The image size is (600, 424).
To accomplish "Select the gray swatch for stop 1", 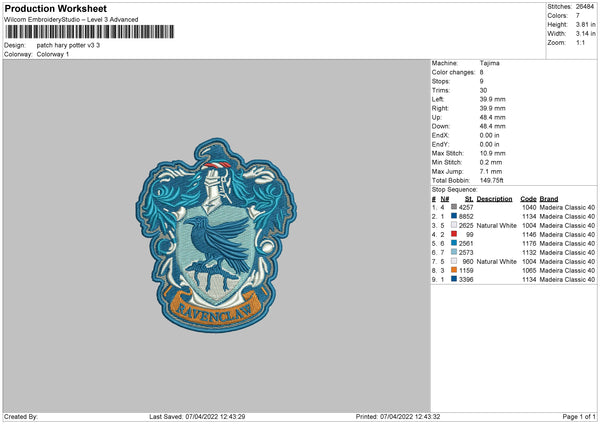I will [454, 207].
